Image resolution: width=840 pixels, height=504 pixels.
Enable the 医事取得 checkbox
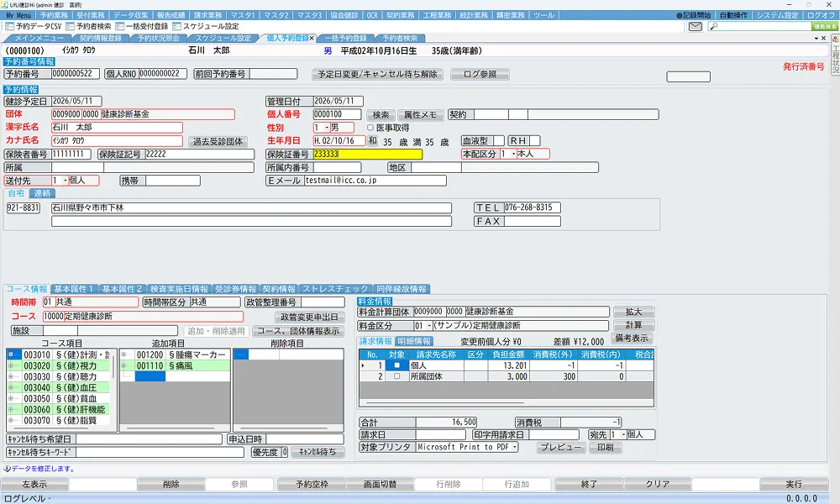(370, 128)
